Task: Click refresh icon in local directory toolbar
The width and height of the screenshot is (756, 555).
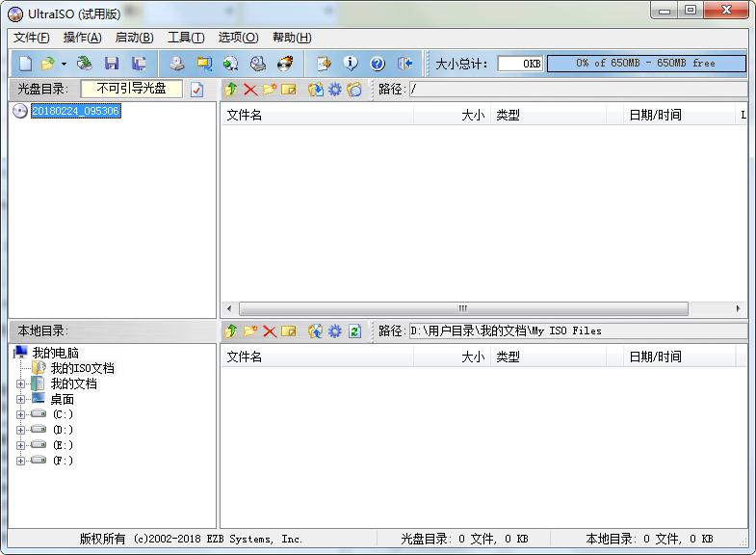Action: (x=354, y=331)
